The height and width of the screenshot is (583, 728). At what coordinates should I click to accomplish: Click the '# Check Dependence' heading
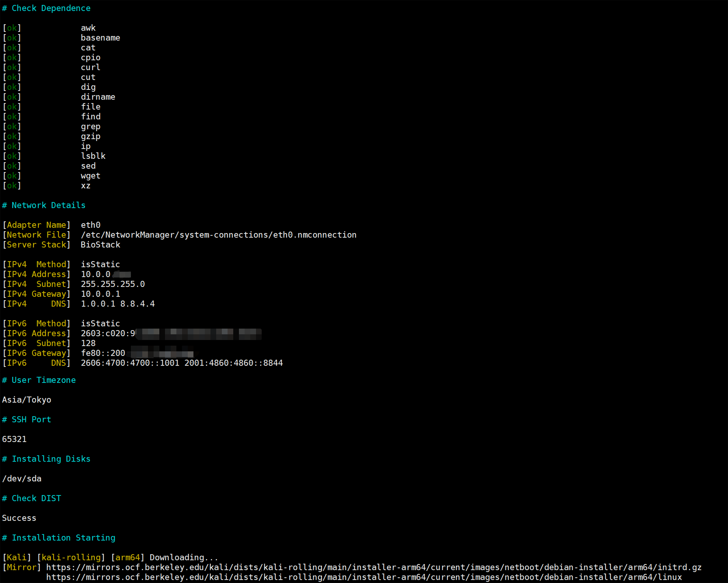(46, 8)
